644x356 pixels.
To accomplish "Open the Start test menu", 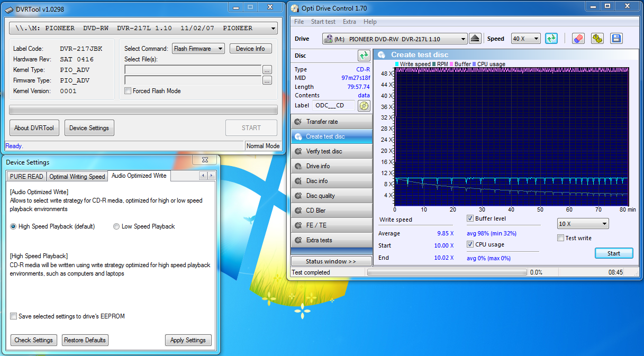I will pyautogui.click(x=323, y=22).
